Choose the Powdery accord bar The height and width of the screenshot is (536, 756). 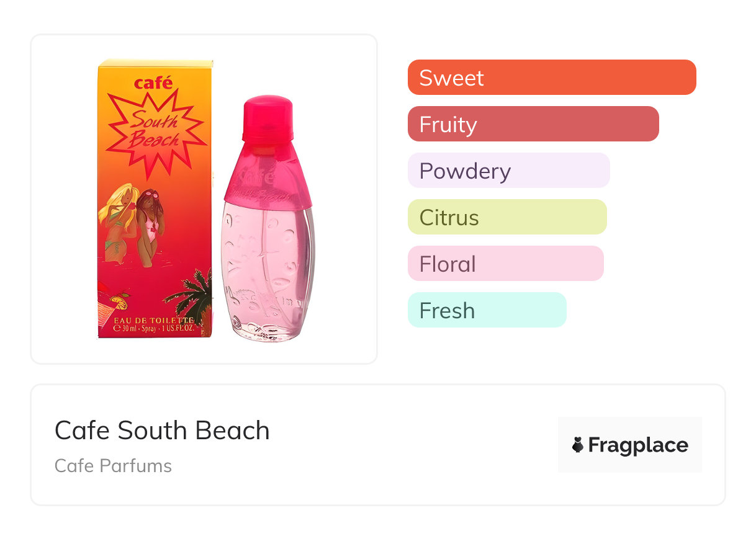(508, 171)
